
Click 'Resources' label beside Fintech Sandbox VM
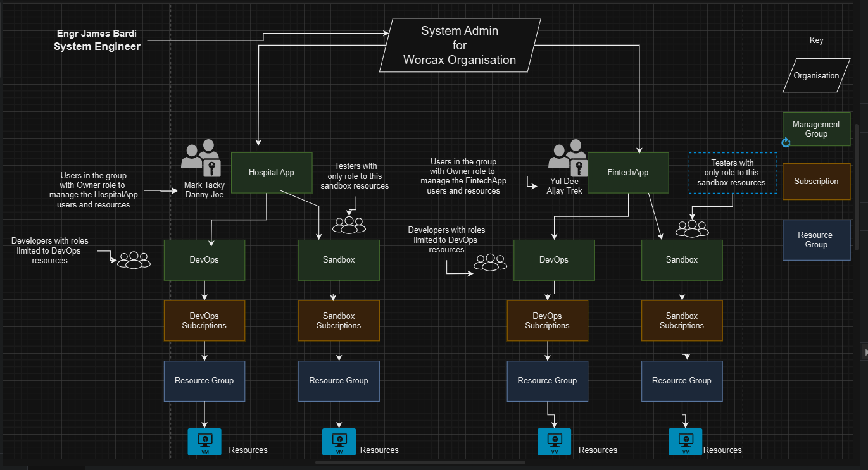(x=722, y=450)
